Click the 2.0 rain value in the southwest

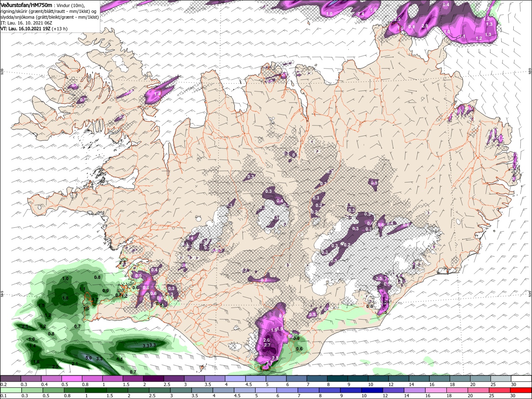tap(55, 367)
